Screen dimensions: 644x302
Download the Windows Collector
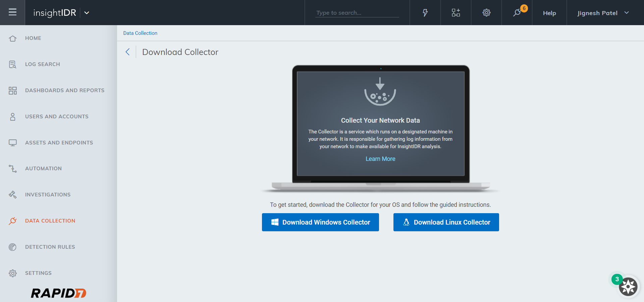tap(320, 222)
